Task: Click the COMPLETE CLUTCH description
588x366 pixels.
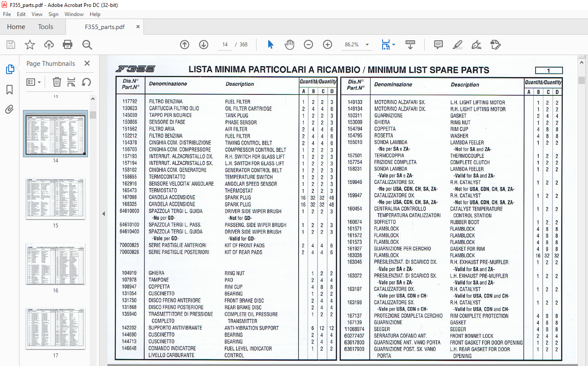Action: 470,162
